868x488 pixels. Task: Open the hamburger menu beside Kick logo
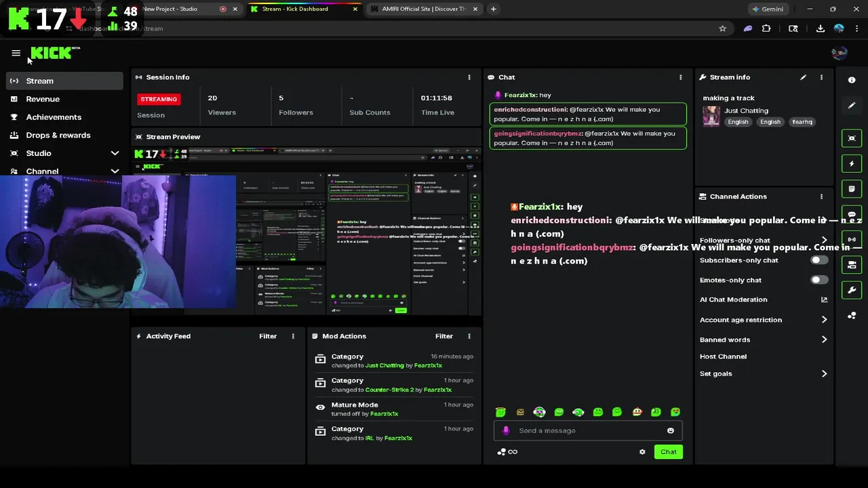pos(16,53)
